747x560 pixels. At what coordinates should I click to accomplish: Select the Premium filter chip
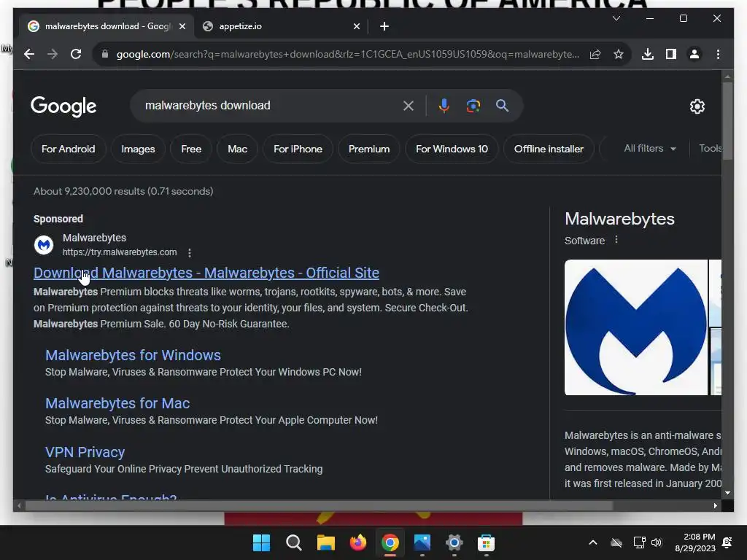(x=369, y=149)
